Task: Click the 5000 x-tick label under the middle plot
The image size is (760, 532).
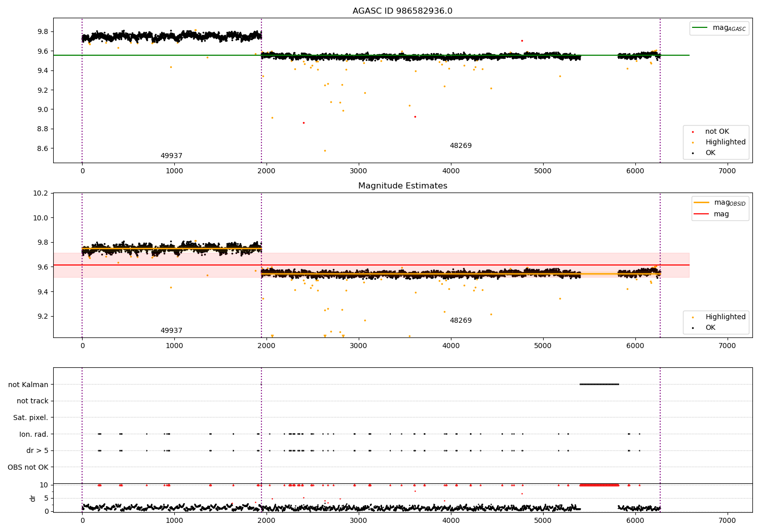Action: [543, 346]
